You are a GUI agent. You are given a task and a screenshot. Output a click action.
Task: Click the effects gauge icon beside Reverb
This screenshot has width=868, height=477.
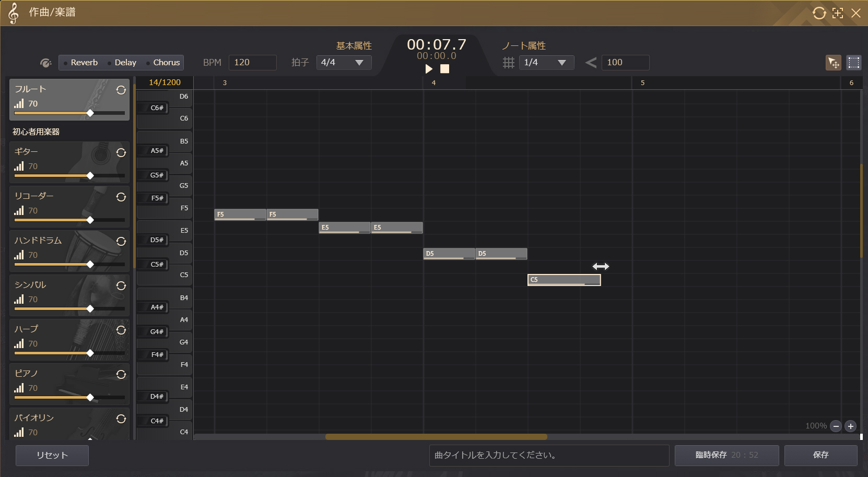coord(46,63)
